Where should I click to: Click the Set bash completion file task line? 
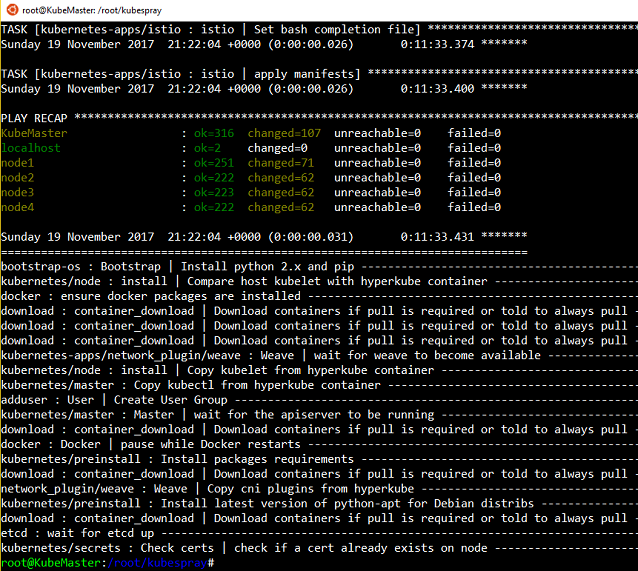[x=211, y=30]
